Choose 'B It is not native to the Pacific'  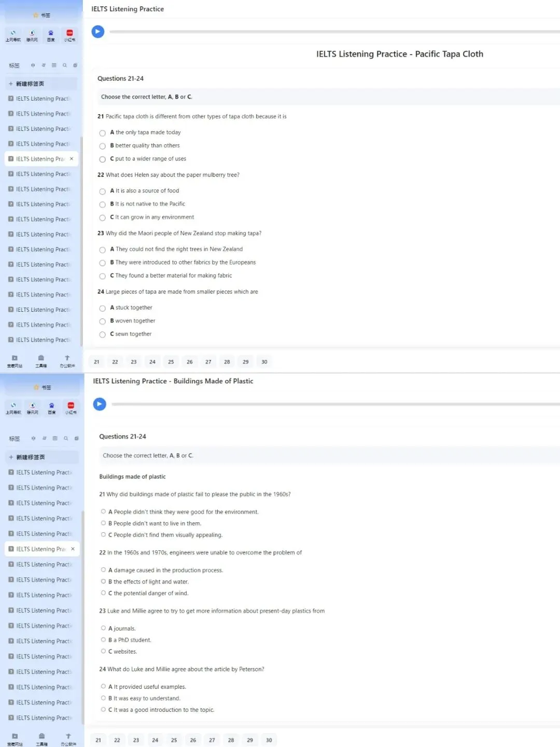102,204
